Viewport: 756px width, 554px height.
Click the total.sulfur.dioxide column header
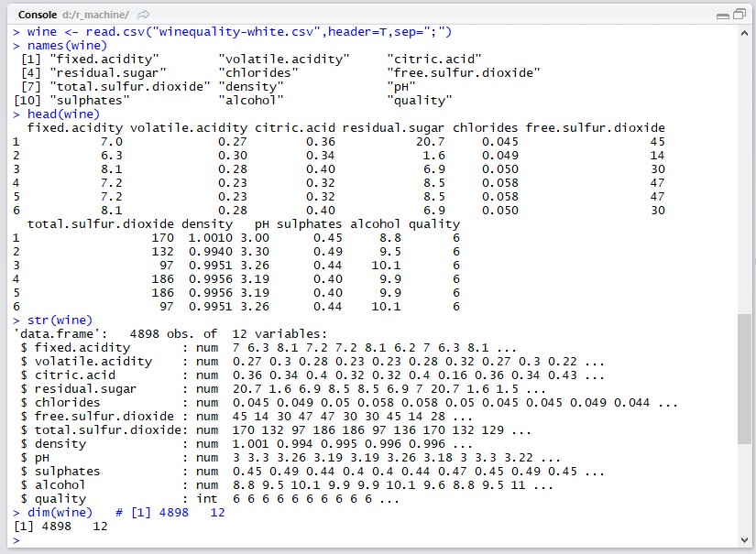click(x=100, y=224)
